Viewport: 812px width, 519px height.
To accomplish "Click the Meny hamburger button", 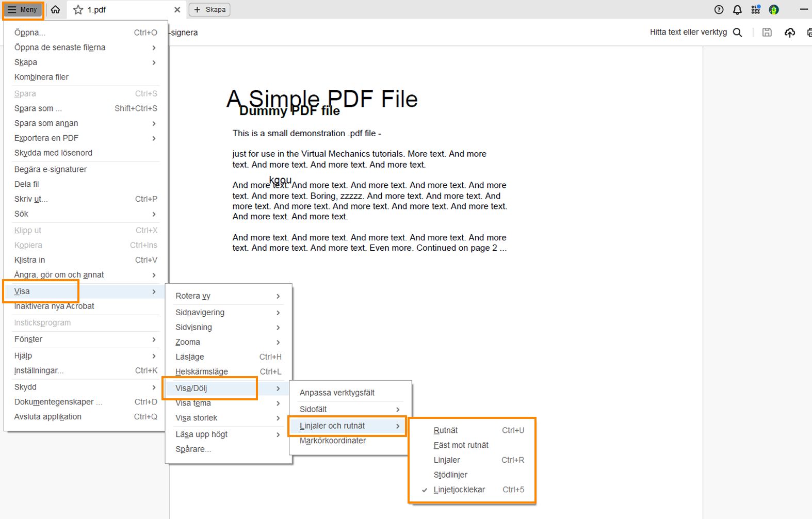I will (23, 10).
